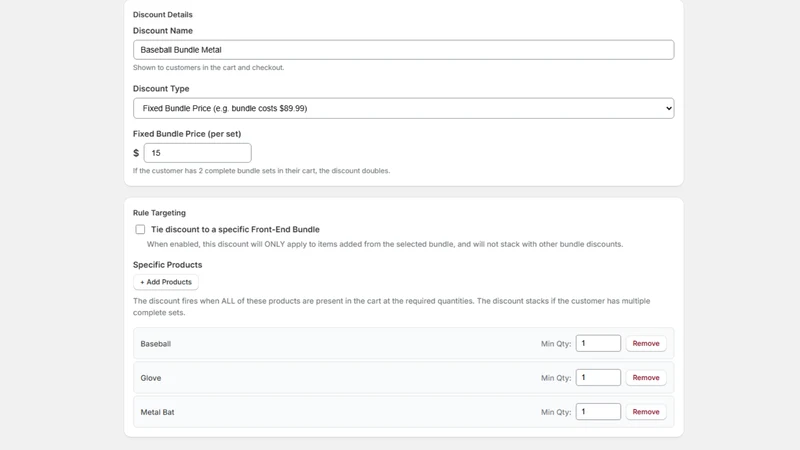Remove the Glove product
The width and height of the screenshot is (800, 450).
click(646, 378)
